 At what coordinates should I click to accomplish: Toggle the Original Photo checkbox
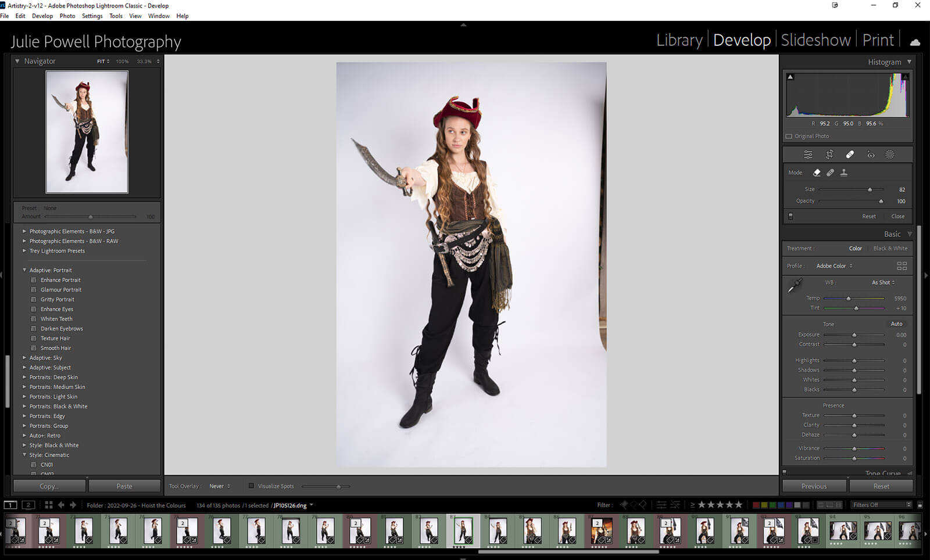789,137
